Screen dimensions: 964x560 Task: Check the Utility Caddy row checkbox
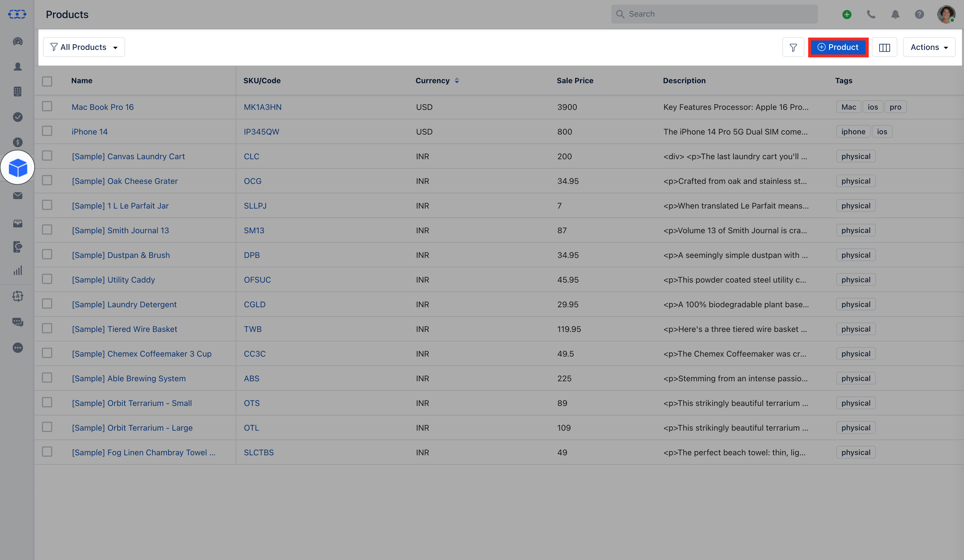coord(47,279)
